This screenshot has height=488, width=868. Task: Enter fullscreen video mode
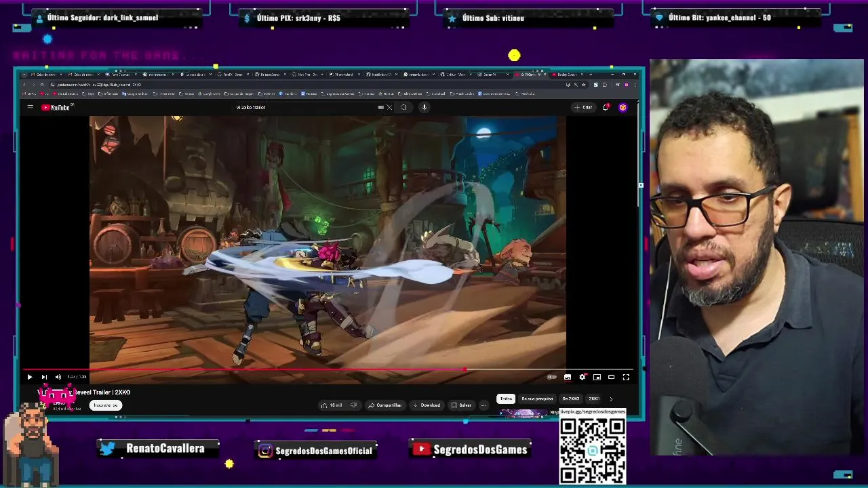[626, 377]
